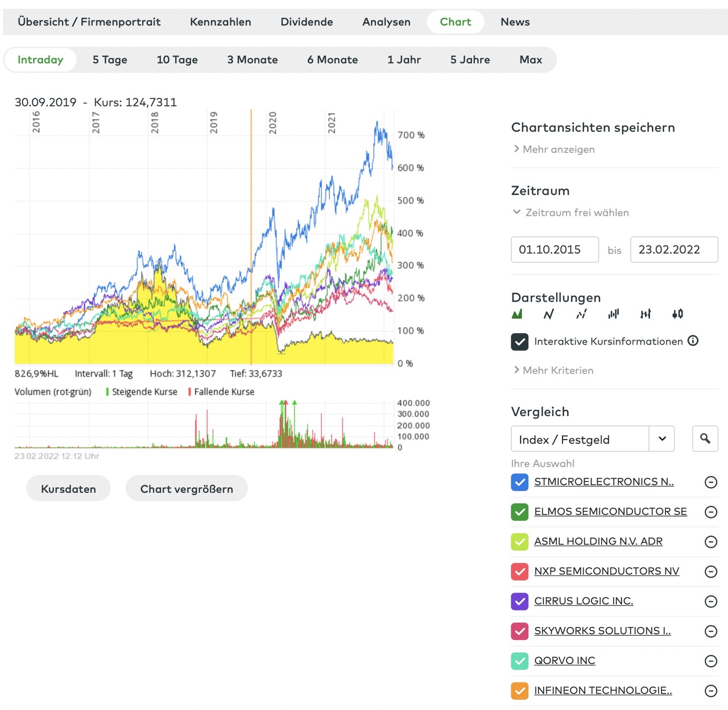This screenshot has width=728, height=710.
Task: Open the Kennzahlen tab
Action: (221, 22)
